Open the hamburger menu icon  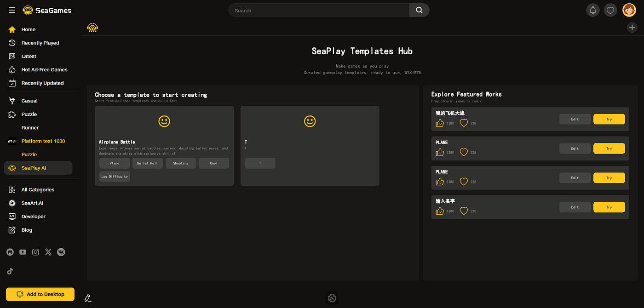pyautogui.click(x=12, y=10)
